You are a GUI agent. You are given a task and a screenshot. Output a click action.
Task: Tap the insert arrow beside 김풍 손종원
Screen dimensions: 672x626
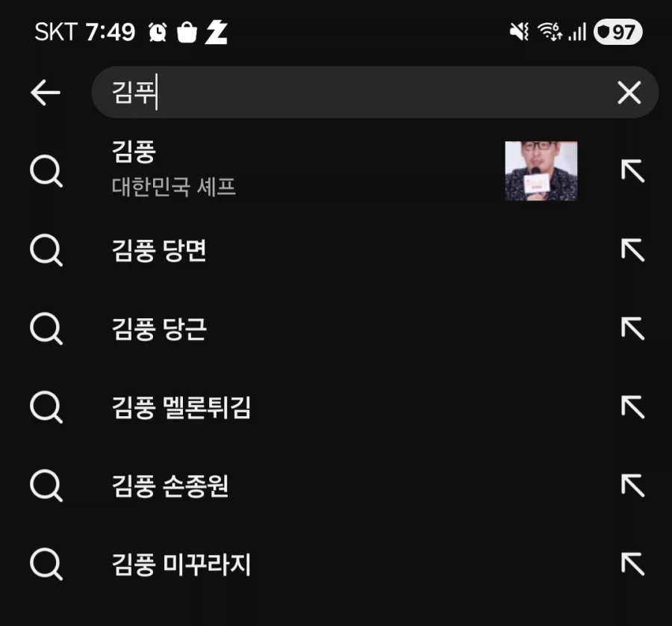tap(632, 487)
